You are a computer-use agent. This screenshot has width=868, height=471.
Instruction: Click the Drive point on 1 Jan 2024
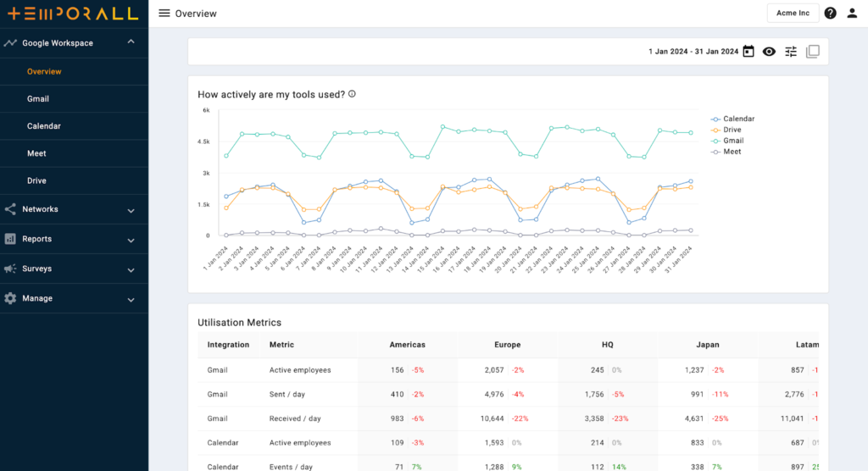(226, 208)
